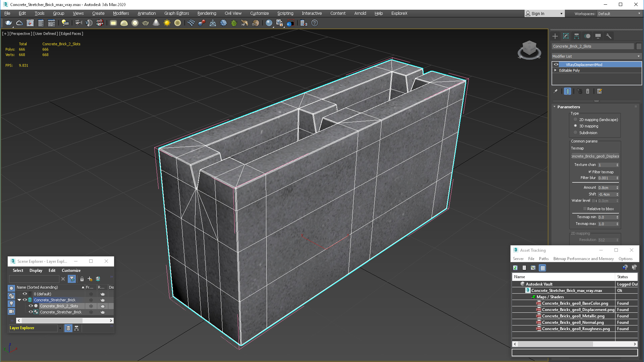The width and height of the screenshot is (644, 362).
Task: Toggle visibility eye of VRayDisplacementMod
Action: pyautogui.click(x=556, y=65)
